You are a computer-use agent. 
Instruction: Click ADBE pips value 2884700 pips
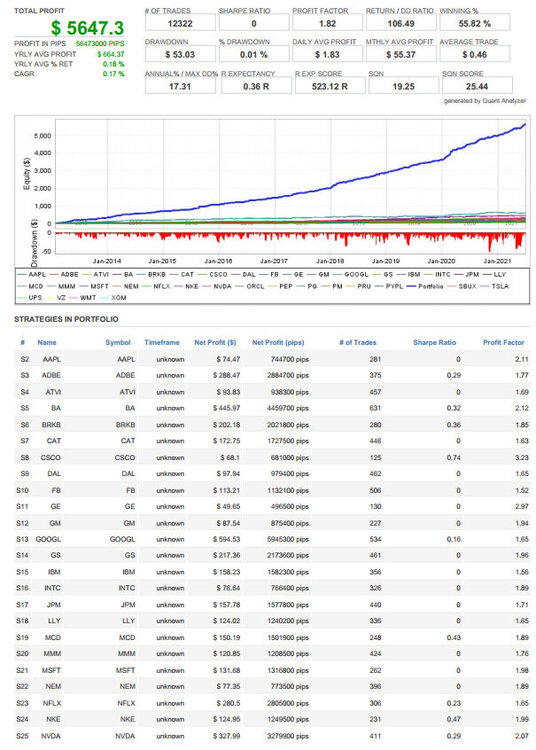(288, 375)
